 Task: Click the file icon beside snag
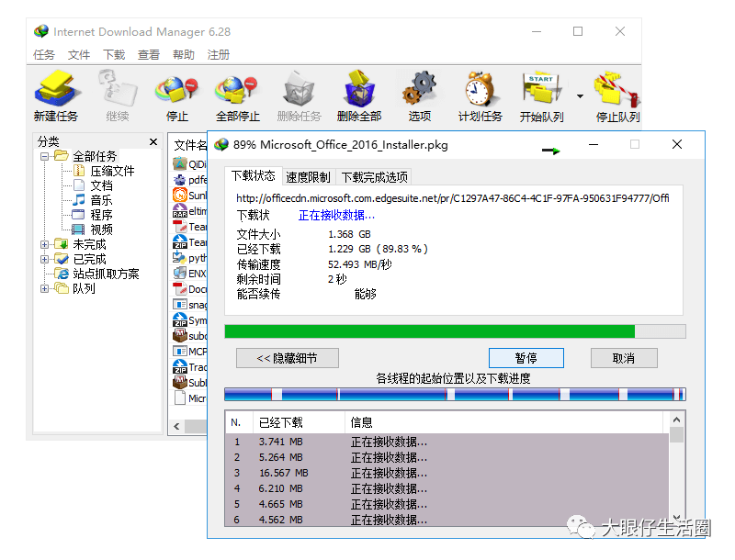[x=180, y=305]
